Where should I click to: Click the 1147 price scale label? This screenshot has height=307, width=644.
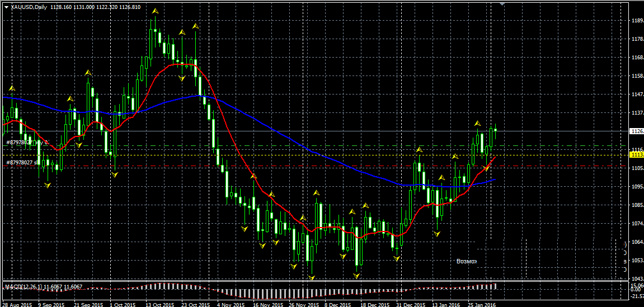pos(637,95)
